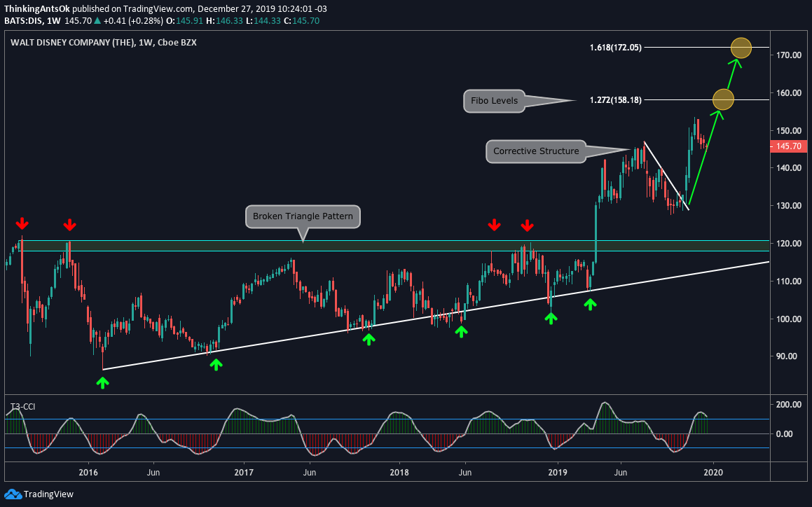Click the green up-triangle next to 145.70
The height and width of the screenshot is (507, 812).
97,21
